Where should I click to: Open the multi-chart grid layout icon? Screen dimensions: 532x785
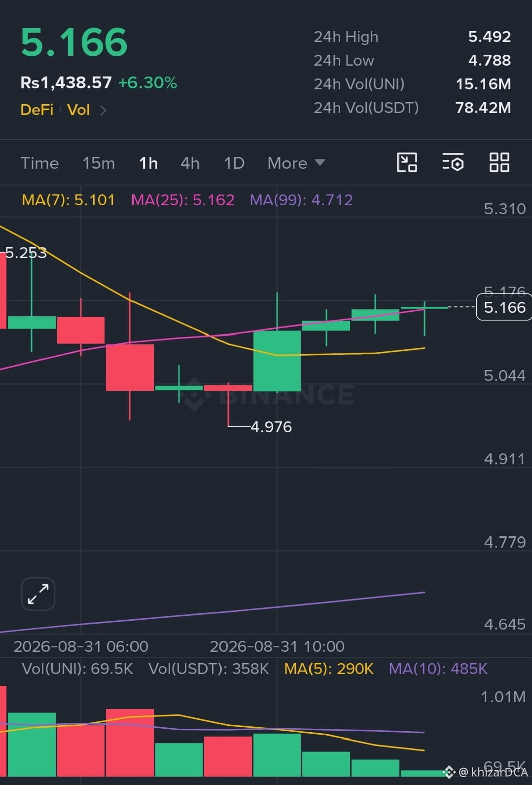pyautogui.click(x=499, y=162)
